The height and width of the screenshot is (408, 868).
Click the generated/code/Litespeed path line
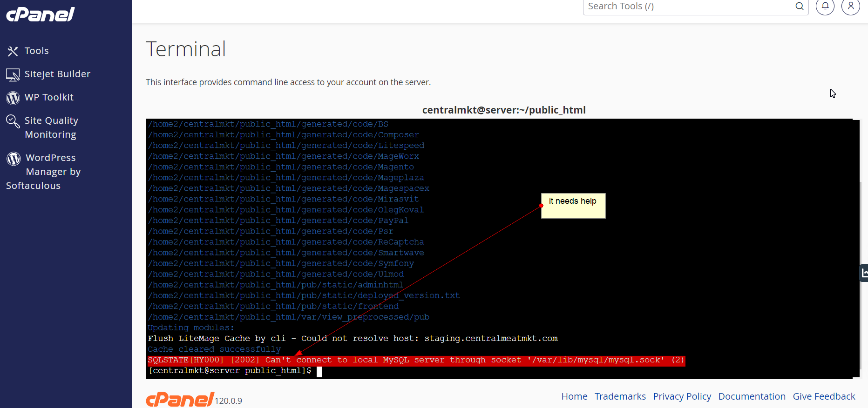(286, 146)
